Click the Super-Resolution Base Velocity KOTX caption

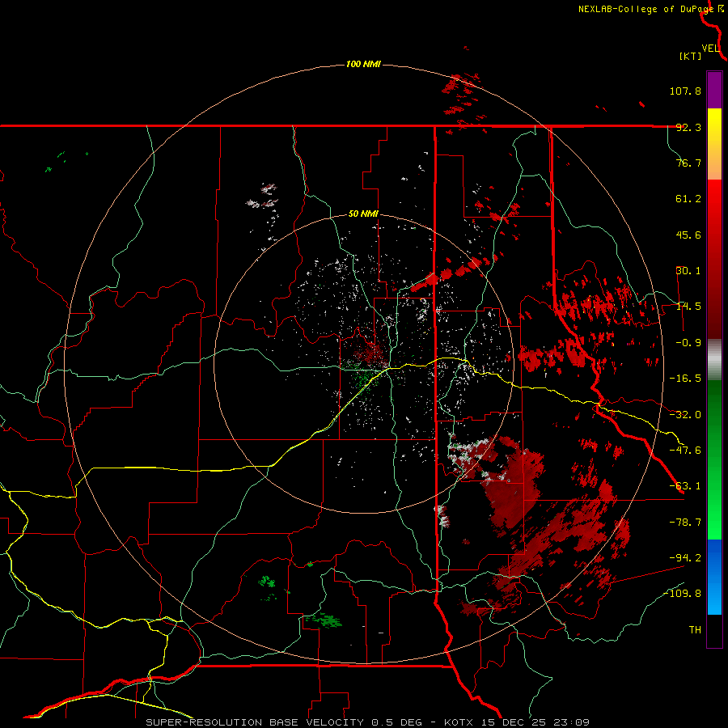pyautogui.click(x=368, y=722)
